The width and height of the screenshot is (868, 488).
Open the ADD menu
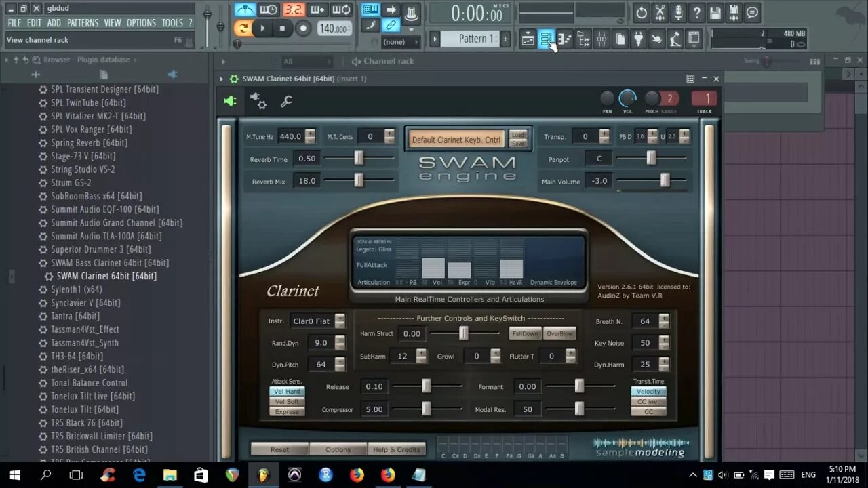tap(54, 23)
